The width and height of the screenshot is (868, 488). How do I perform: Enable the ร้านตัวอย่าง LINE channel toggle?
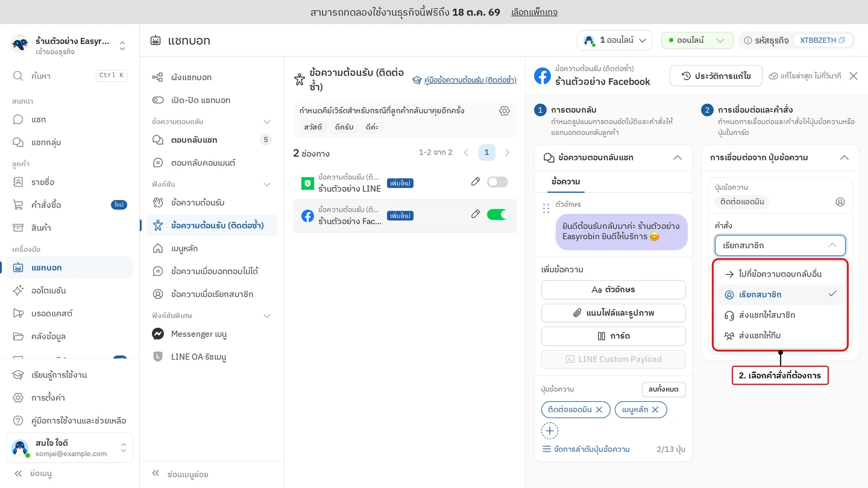[497, 182]
